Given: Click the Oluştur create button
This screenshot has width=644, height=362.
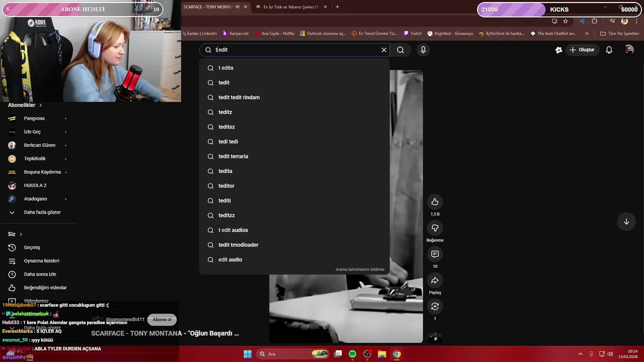Looking at the screenshot, I should tap(582, 50).
